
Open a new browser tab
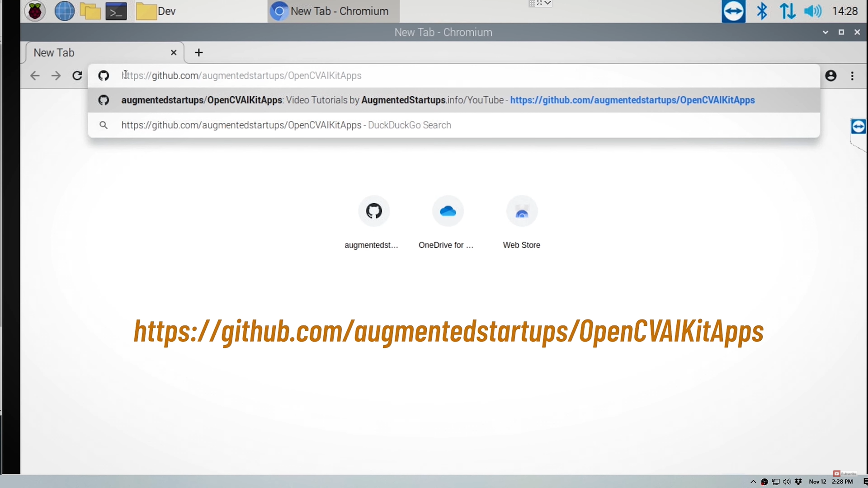[x=198, y=52]
